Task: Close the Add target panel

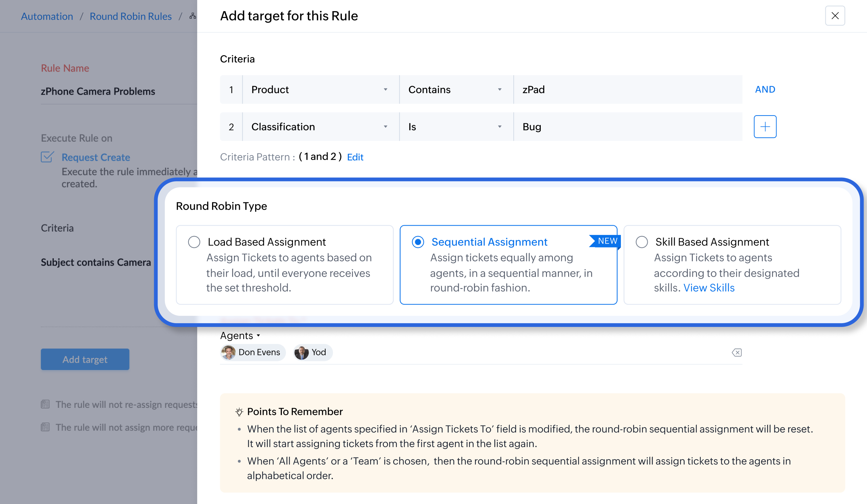Action: pyautogui.click(x=835, y=16)
